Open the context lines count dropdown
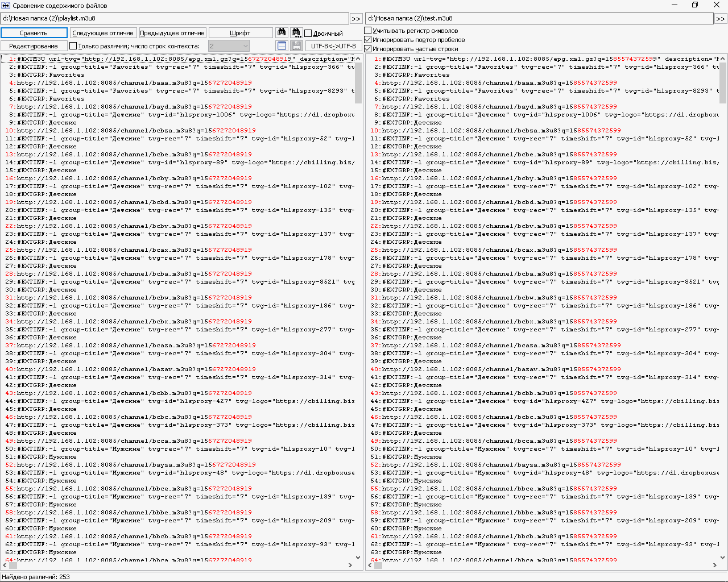The width and height of the screenshot is (728, 582). pyautogui.click(x=229, y=45)
